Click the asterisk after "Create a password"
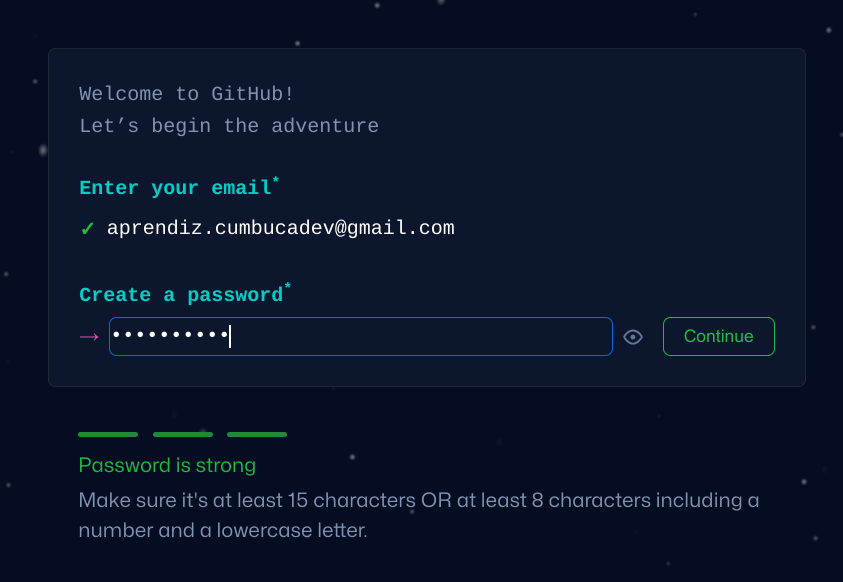 pyautogui.click(x=288, y=287)
